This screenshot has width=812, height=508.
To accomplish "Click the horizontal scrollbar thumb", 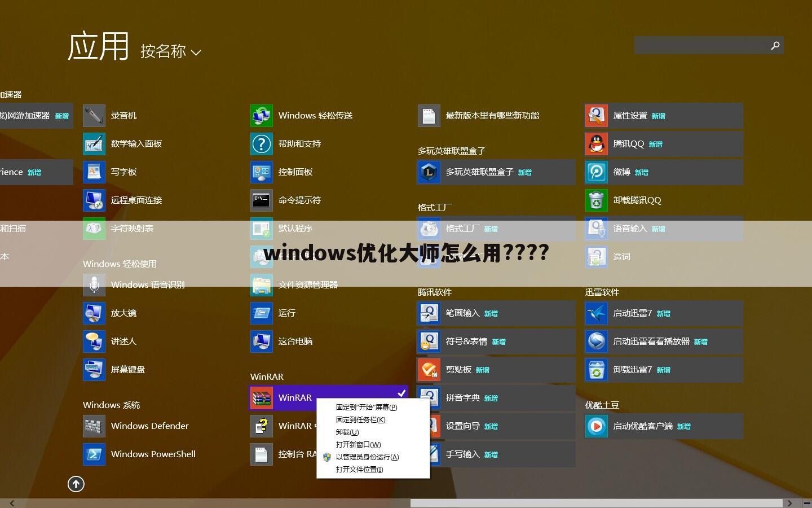I will 596,503.
